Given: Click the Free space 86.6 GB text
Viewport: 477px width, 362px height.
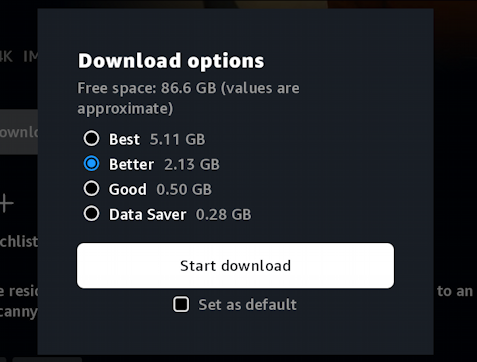Looking at the screenshot, I should click(188, 98).
